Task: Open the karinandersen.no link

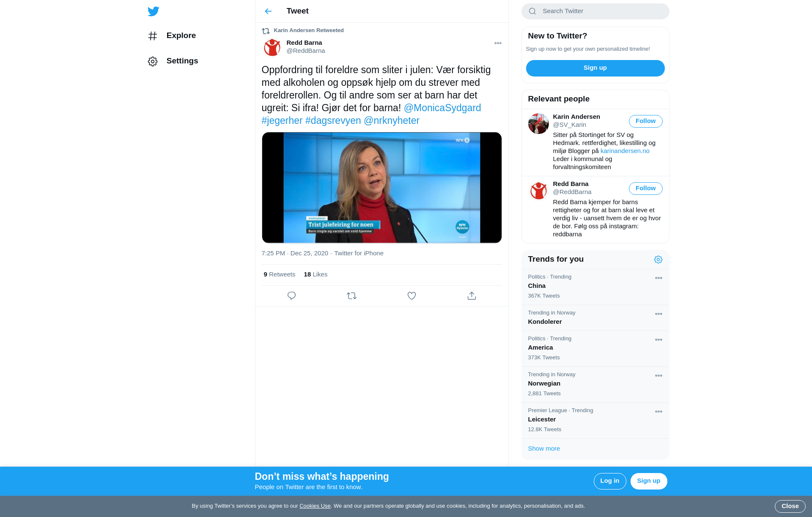Action: [x=625, y=151]
